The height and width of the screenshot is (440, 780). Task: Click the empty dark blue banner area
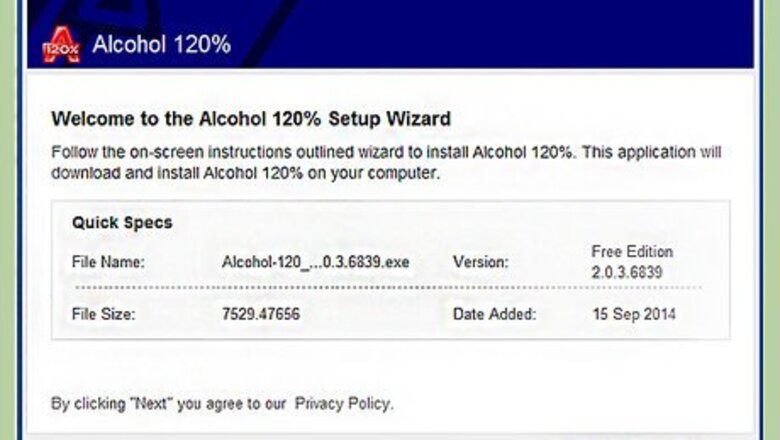[x=497, y=35]
